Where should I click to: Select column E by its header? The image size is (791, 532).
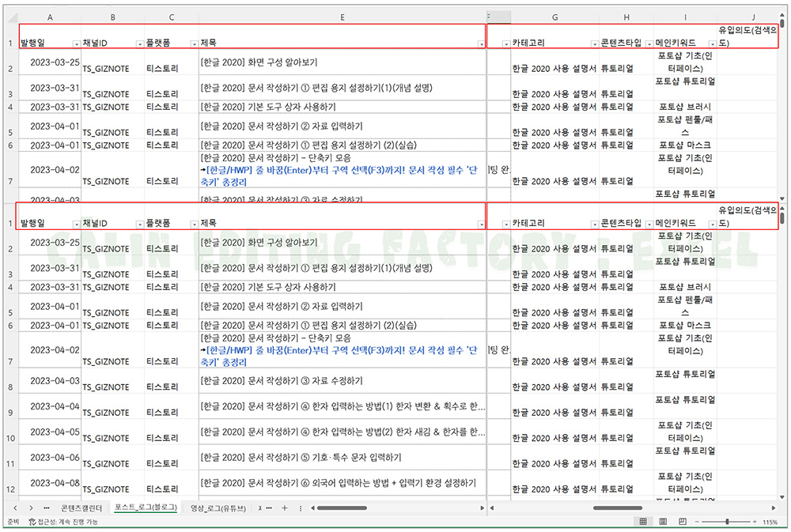tap(342, 17)
